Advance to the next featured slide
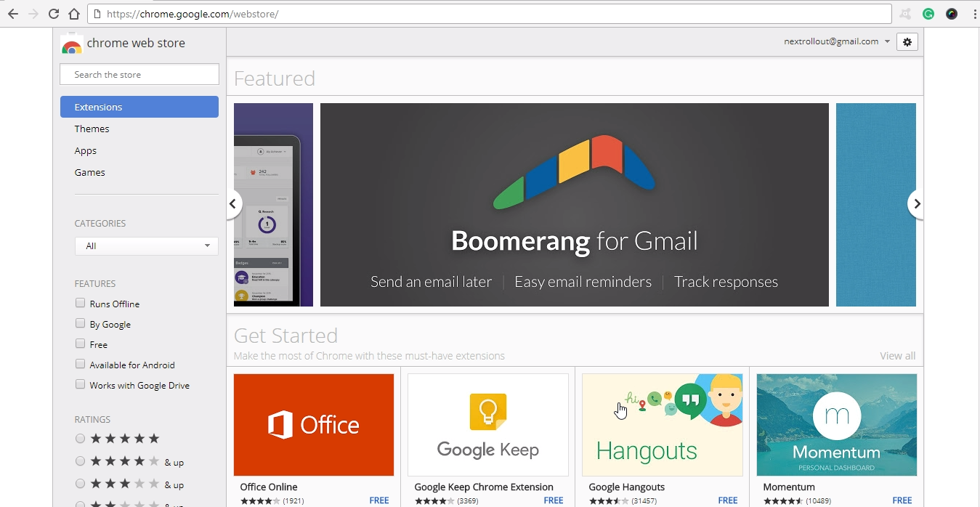The width and height of the screenshot is (980, 507). (x=916, y=204)
